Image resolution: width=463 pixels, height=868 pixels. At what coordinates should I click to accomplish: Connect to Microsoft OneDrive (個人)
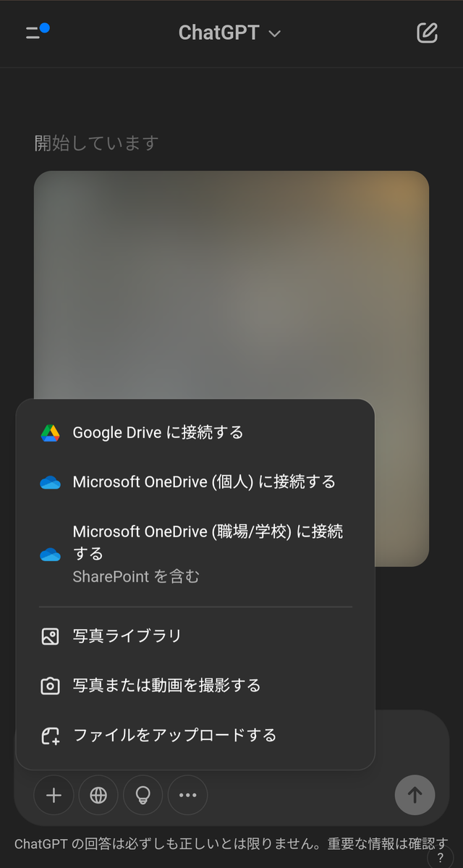(204, 482)
